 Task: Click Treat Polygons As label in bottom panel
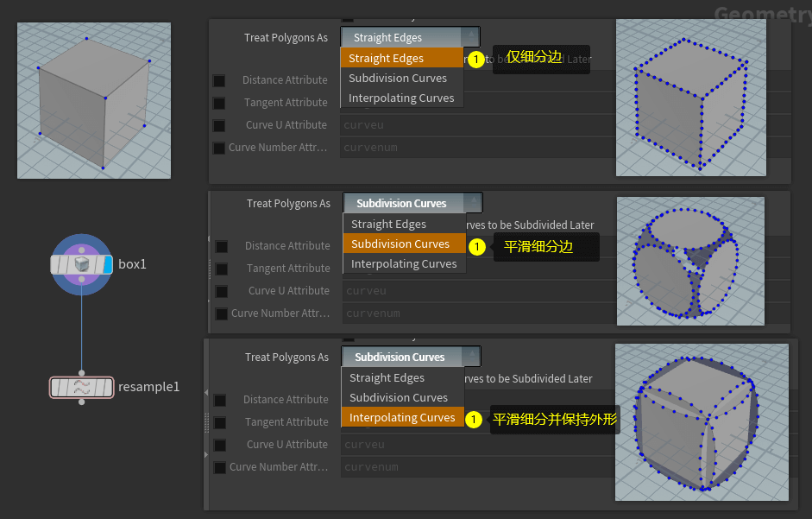pos(286,357)
